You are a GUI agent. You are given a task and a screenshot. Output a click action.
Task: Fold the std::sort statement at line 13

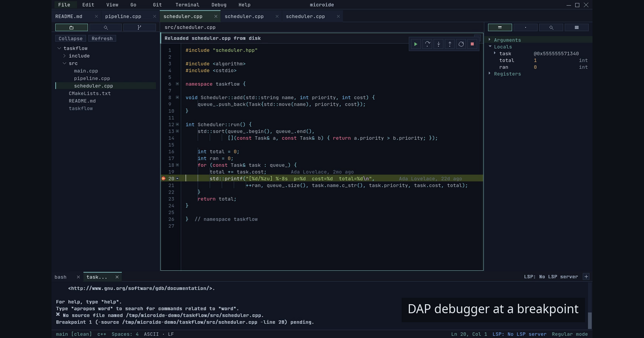[x=177, y=131]
